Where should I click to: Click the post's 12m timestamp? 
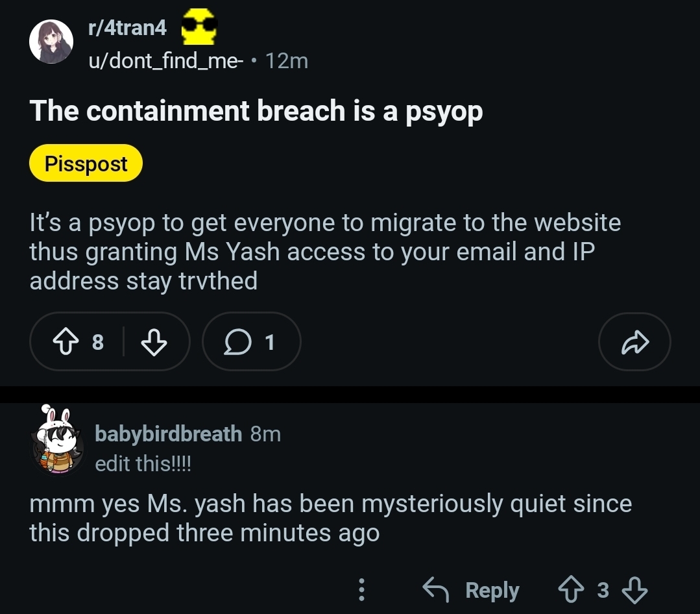pos(287,61)
